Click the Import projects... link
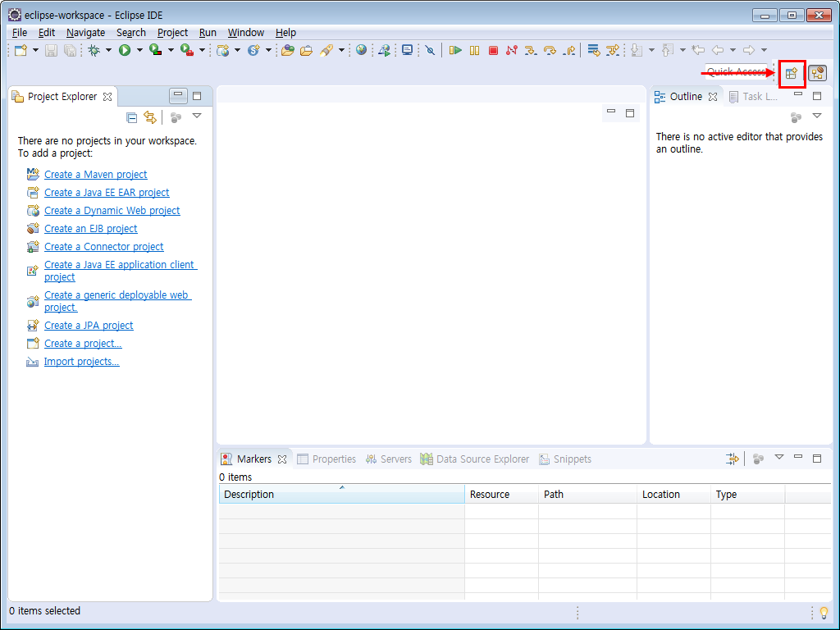840x630 pixels. click(x=81, y=362)
